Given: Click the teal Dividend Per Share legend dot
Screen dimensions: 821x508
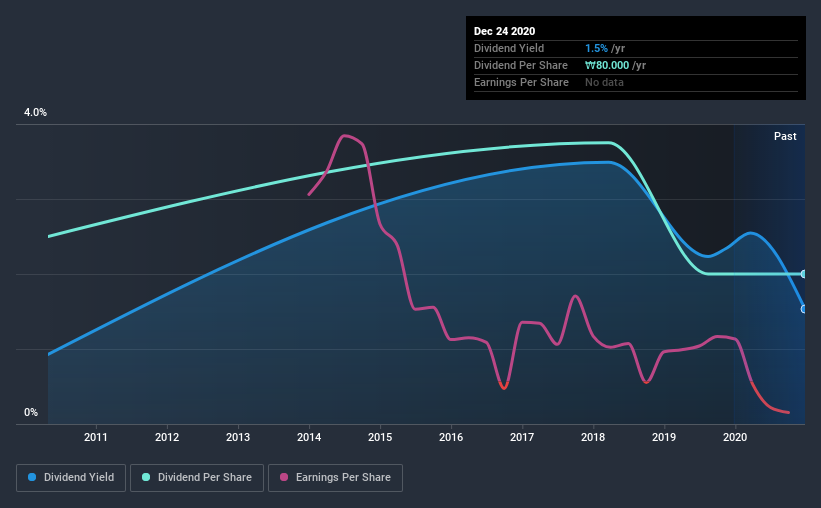Looking at the screenshot, I should (146, 477).
